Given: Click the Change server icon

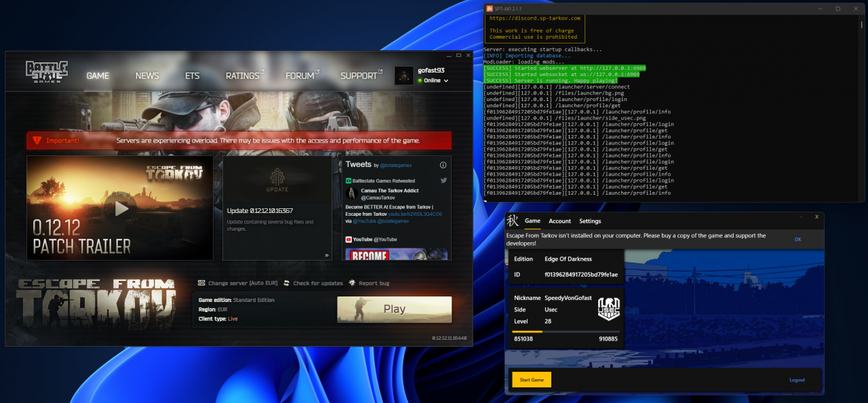Looking at the screenshot, I should click(x=201, y=283).
